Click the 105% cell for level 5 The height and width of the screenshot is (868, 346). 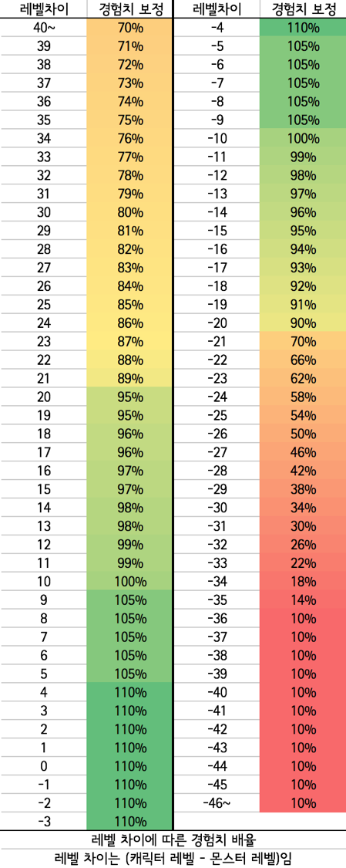130,673
